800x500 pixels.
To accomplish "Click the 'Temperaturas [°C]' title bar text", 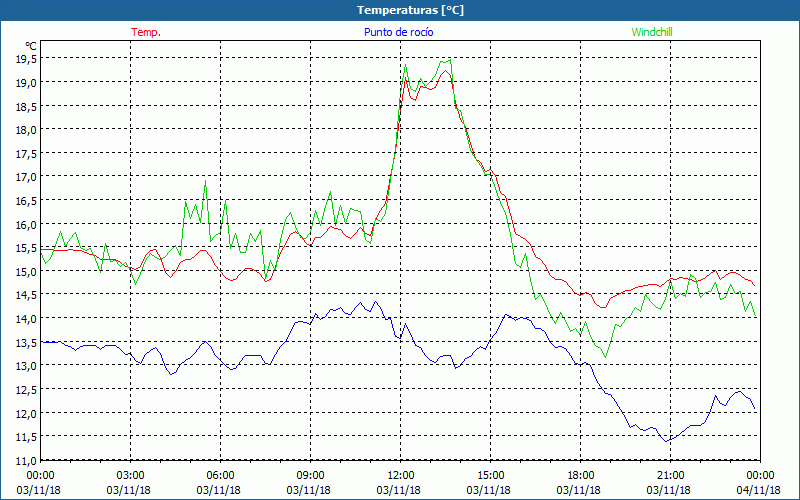I will pos(410,10).
